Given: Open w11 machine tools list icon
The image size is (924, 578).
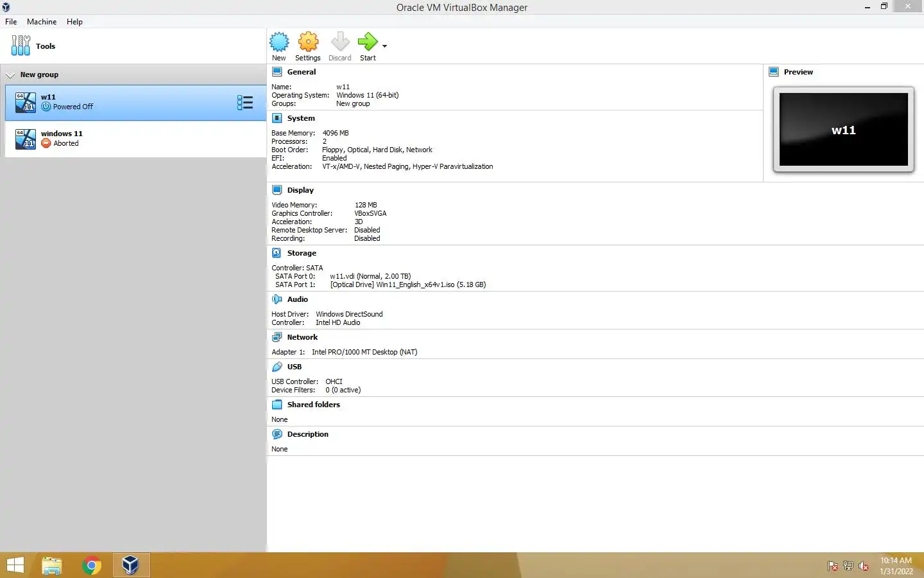Looking at the screenshot, I should click(x=245, y=103).
